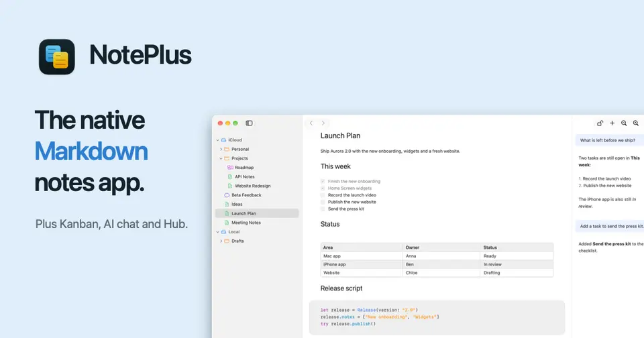Select the Launch Plan sidebar row

[257, 213]
